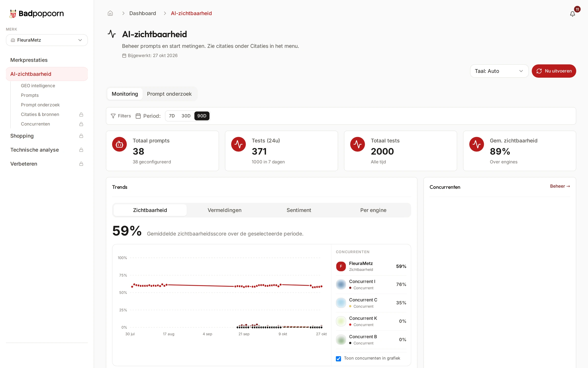Click the Concurrent B legend row
Image resolution: width=588 pixels, height=368 pixels.
371,340
